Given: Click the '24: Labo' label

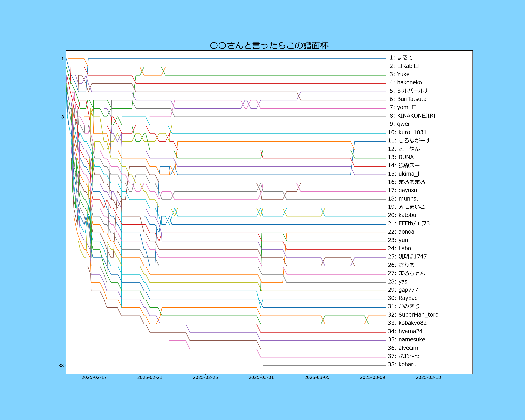Looking at the screenshot, I should click(399, 248).
